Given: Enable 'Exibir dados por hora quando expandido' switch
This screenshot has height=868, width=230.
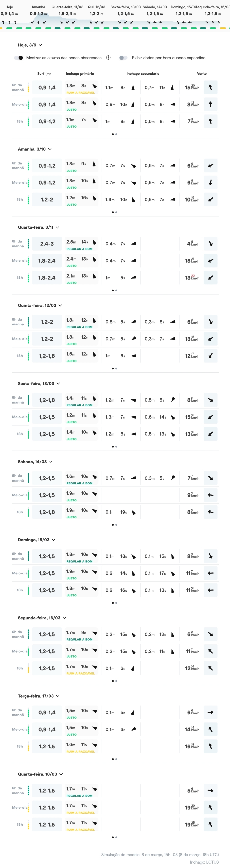Looking at the screenshot, I should point(124,58).
